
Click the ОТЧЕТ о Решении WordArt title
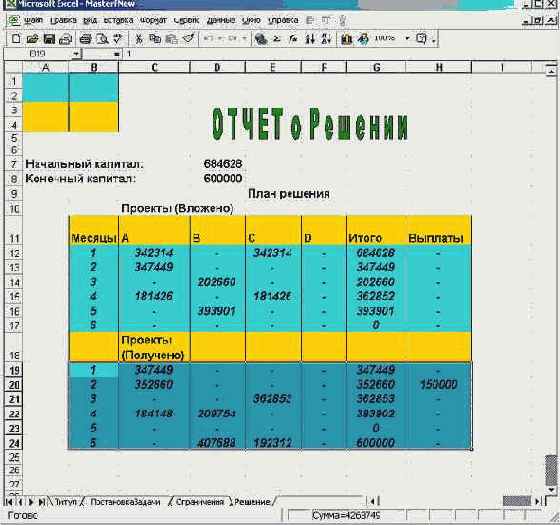(x=310, y=124)
